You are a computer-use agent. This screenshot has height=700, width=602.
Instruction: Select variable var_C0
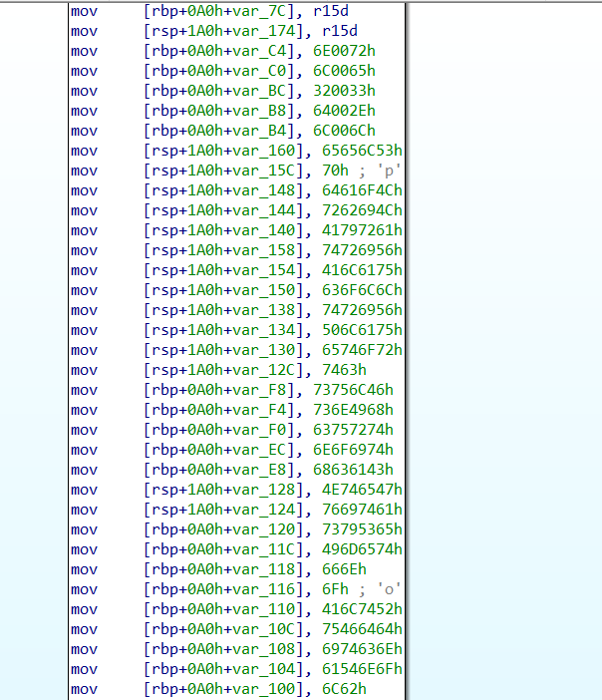[259, 71]
